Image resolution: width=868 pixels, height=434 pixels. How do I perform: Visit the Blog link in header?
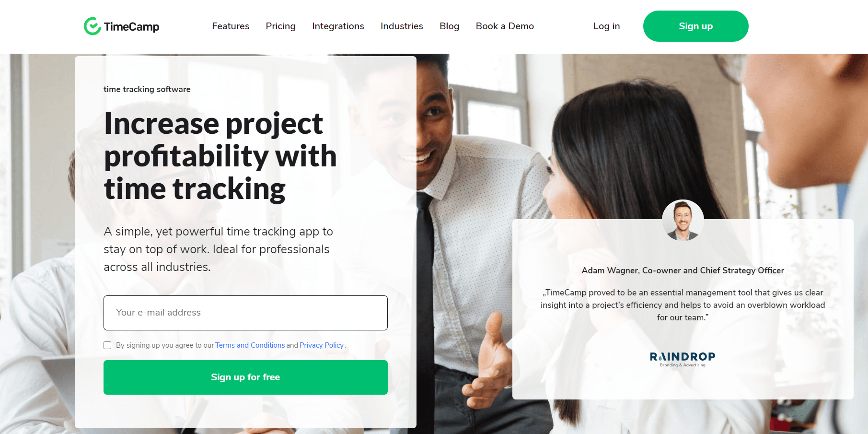coord(449,26)
